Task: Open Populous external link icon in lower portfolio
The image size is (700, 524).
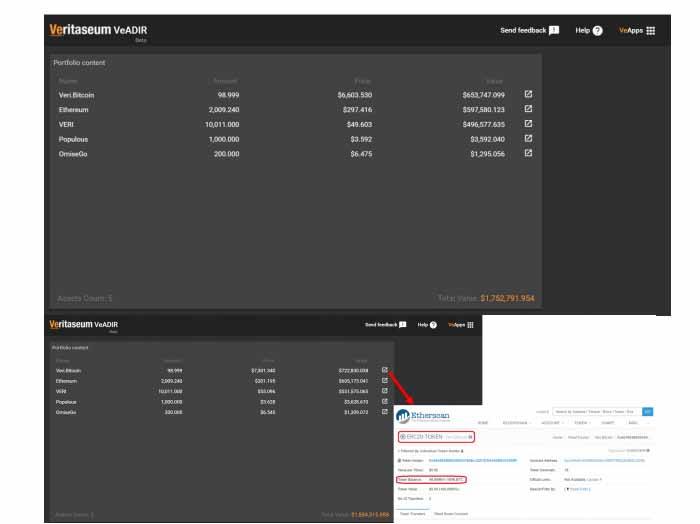Action: pos(385,401)
